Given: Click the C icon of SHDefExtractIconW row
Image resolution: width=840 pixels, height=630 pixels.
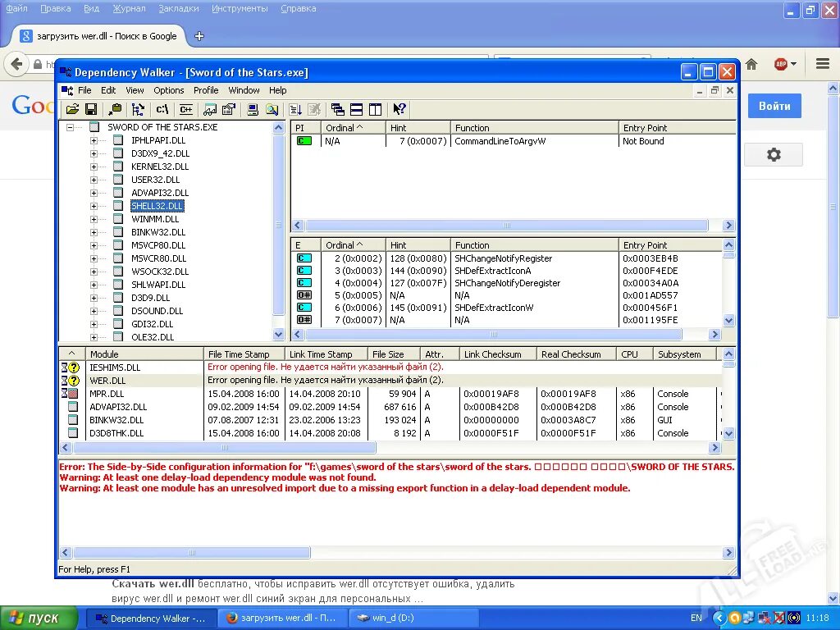Looking at the screenshot, I should click(x=304, y=308).
